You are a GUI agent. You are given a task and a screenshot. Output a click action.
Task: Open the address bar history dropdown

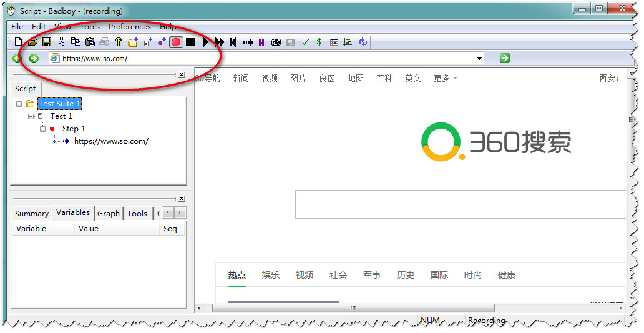(479, 58)
